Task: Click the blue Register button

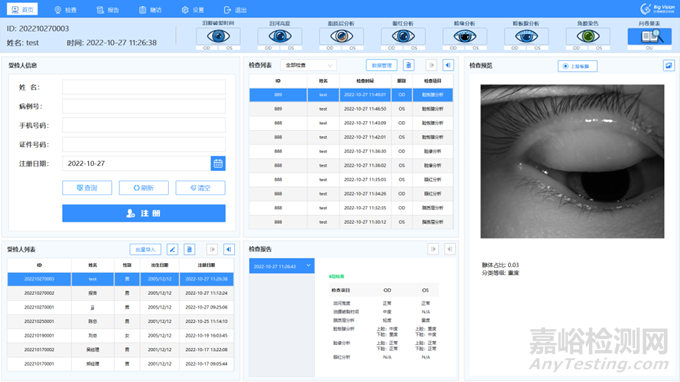Action: 144,213
